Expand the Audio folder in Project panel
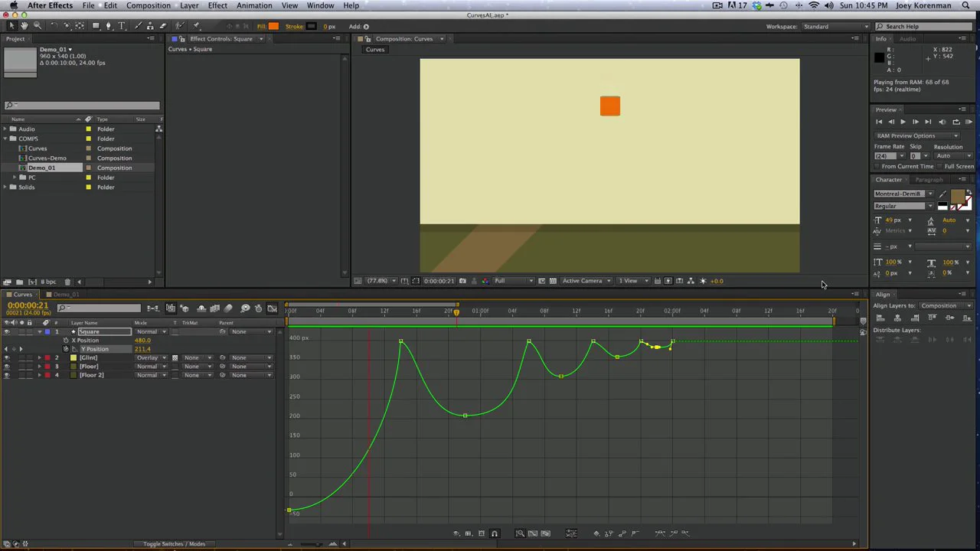 5,129
